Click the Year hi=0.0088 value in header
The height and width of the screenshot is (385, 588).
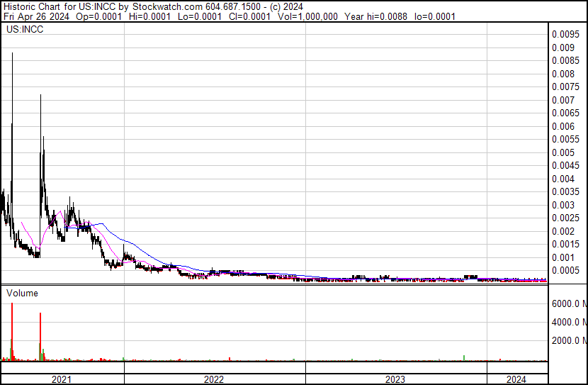tap(375, 16)
